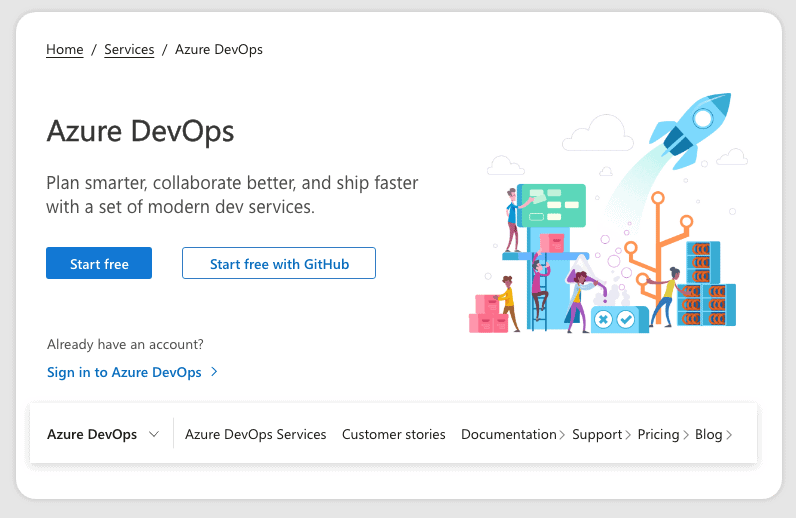Screen dimensions: 796x518
Task: Click the chevron next to Documentation
Action: pos(562,435)
